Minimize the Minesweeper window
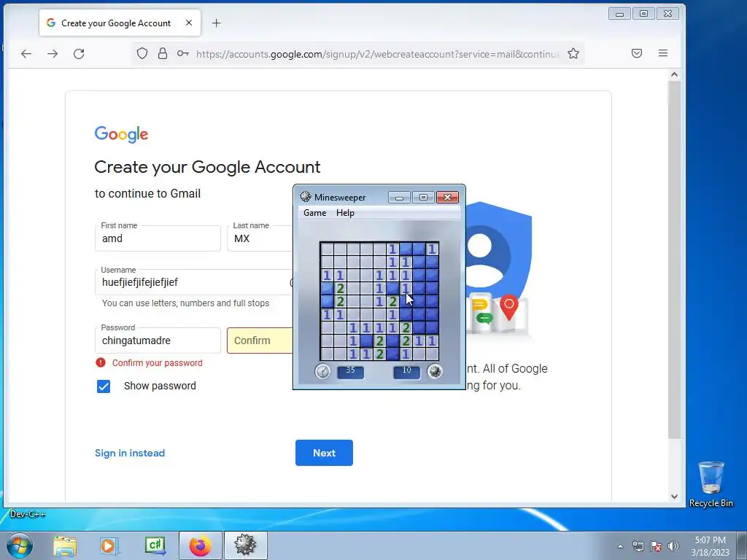The image size is (747, 560). point(399,197)
